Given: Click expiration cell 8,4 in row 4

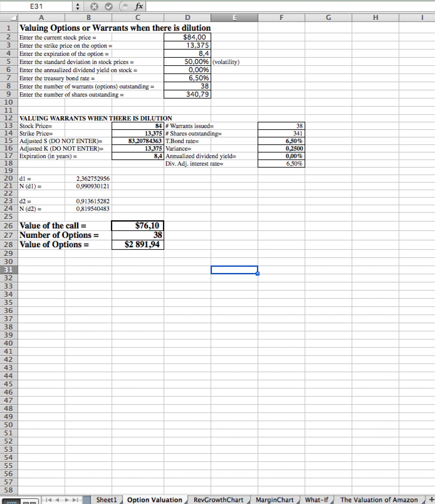Looking at the screenshot, I should click(187, 53).
